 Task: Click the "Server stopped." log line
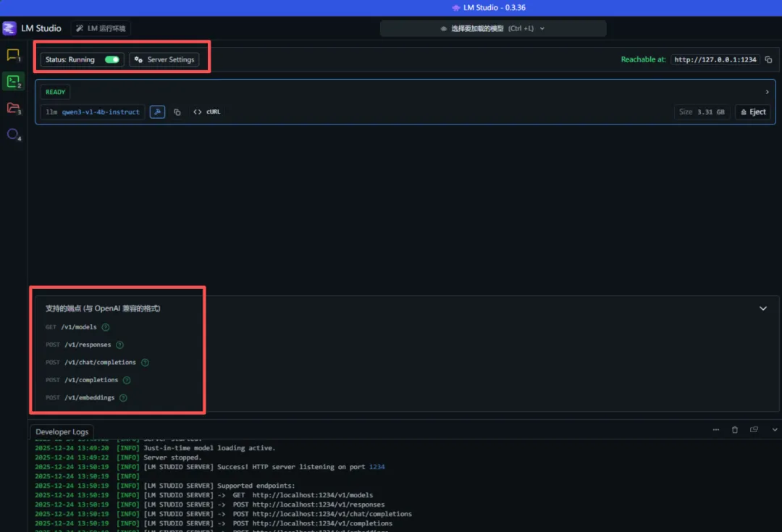[172, 457]
